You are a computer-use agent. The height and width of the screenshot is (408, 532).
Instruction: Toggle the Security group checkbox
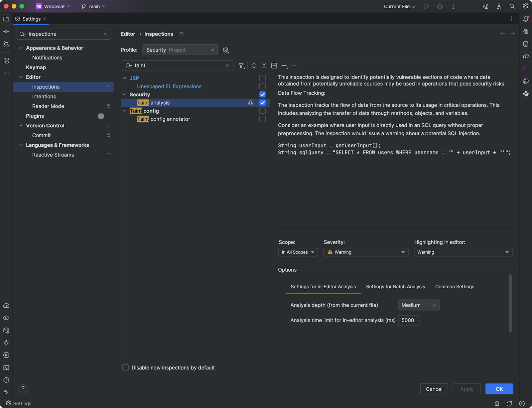(x=262, y=94)
